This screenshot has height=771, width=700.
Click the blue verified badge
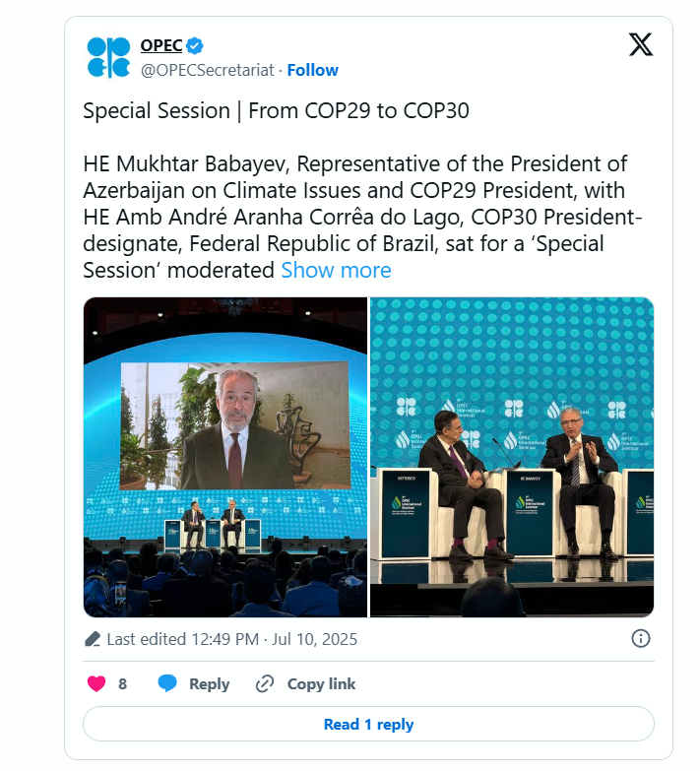coord(196,45)
